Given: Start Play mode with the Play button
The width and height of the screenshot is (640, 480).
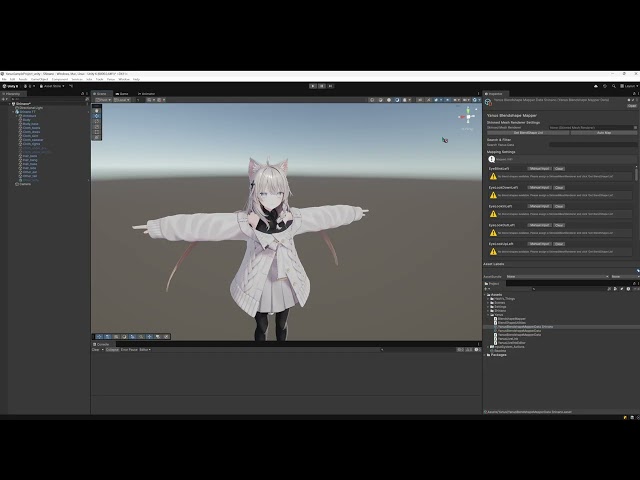Looking at the screenshot, I should (x=313, y=86).
